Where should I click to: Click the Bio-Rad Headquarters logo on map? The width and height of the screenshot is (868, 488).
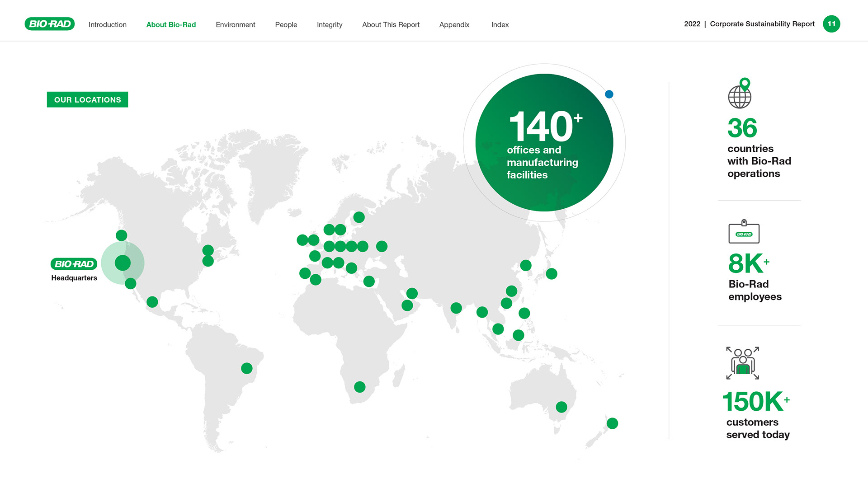[x=74, y=264]
